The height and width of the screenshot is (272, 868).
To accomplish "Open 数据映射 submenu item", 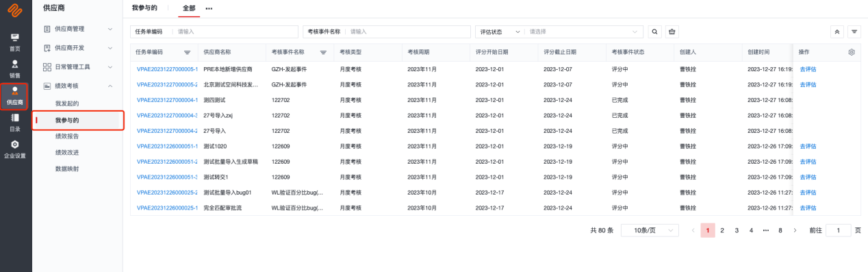I will click(67, 169).
